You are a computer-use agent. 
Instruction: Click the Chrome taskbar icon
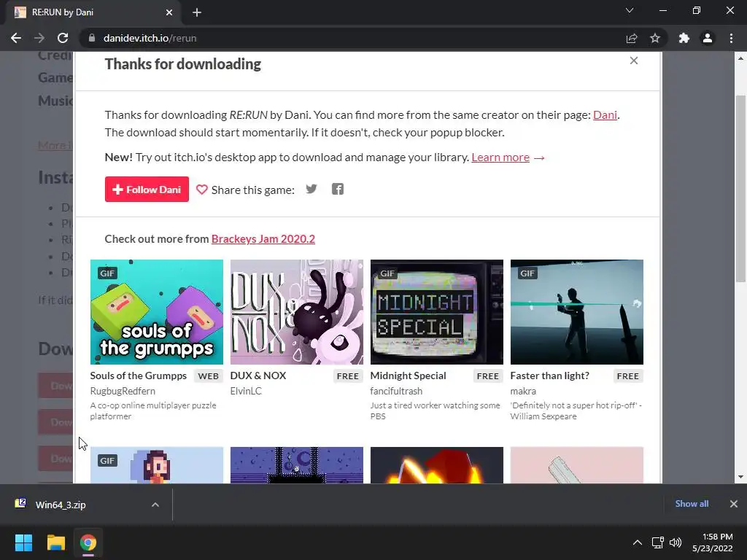pos(88,542)
